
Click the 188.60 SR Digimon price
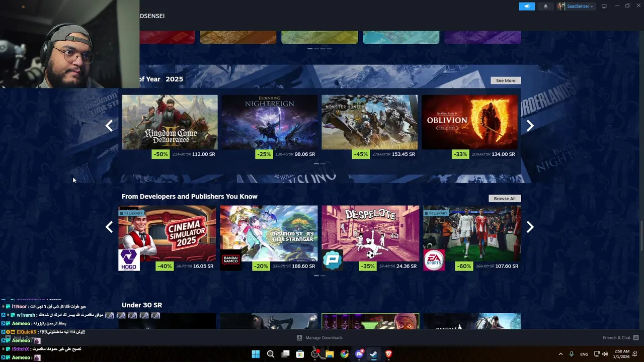pos(303,266)
